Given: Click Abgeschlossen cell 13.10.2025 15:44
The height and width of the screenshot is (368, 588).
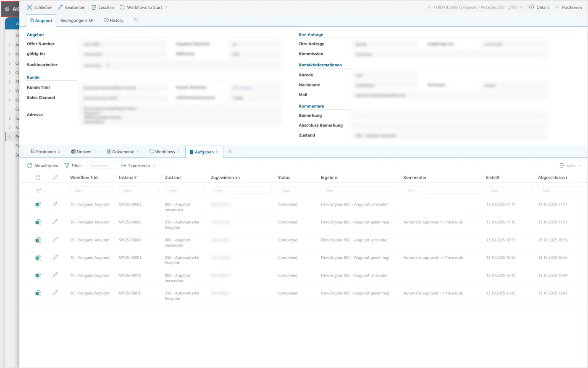Looking at the screenshot, I should 553,276.
